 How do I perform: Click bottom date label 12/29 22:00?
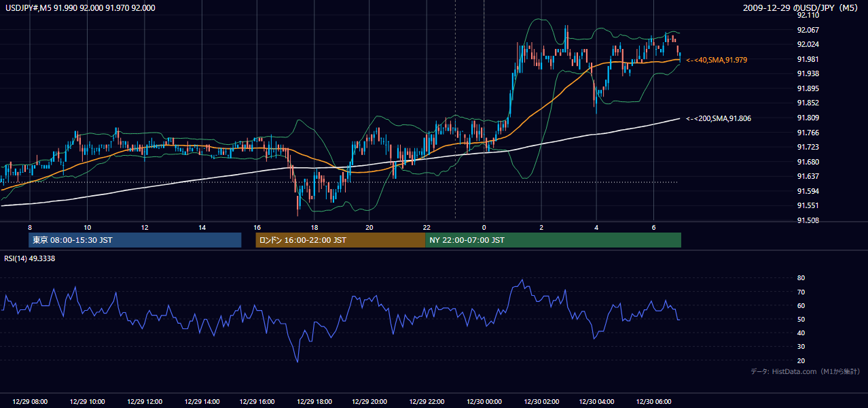click(427, 402)
